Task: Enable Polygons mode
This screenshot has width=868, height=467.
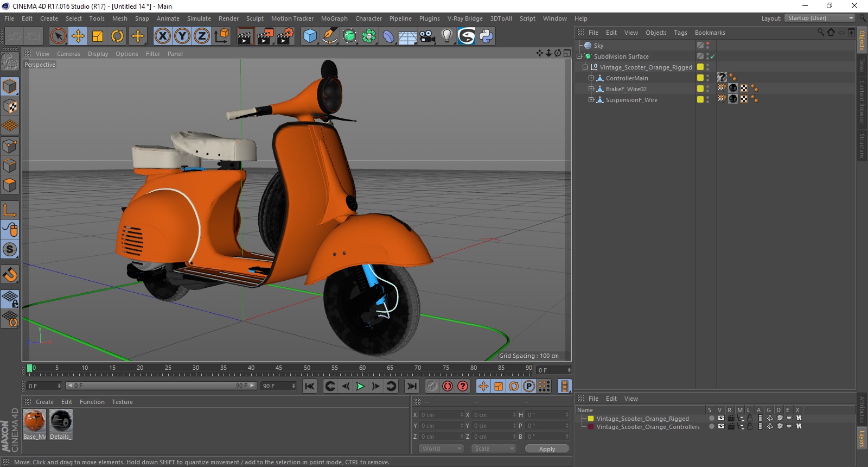Action: tap(10, 185)
